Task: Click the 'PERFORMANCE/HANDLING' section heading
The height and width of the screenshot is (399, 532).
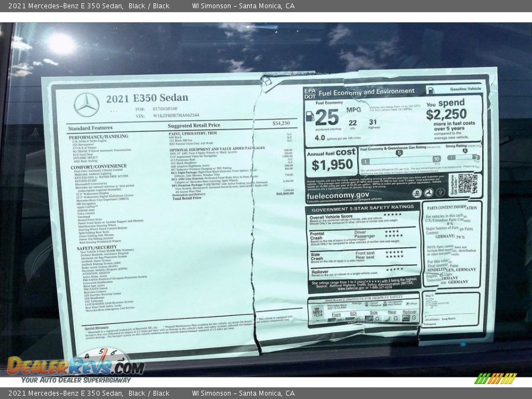Action: coord(99,136)
